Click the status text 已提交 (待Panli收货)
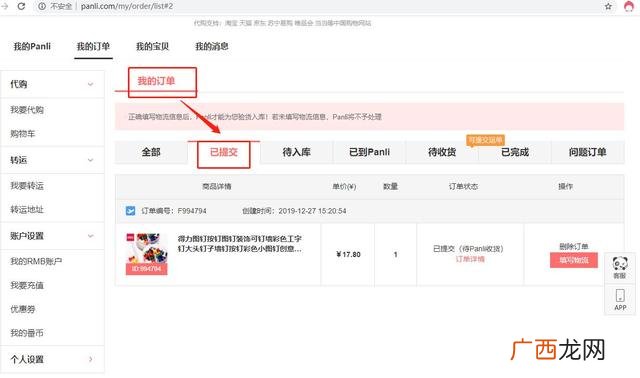 click(x=468, y=249)
